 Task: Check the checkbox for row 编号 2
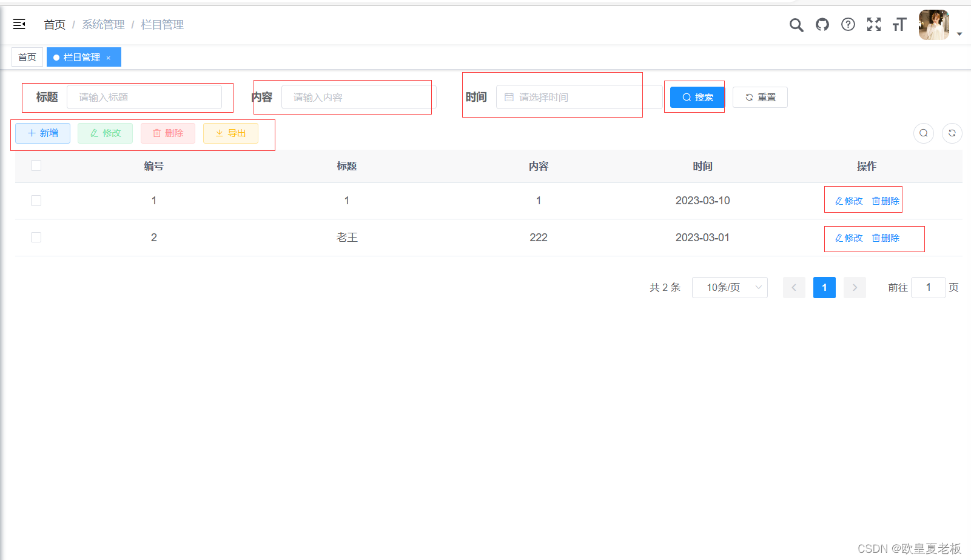[36, 237]
